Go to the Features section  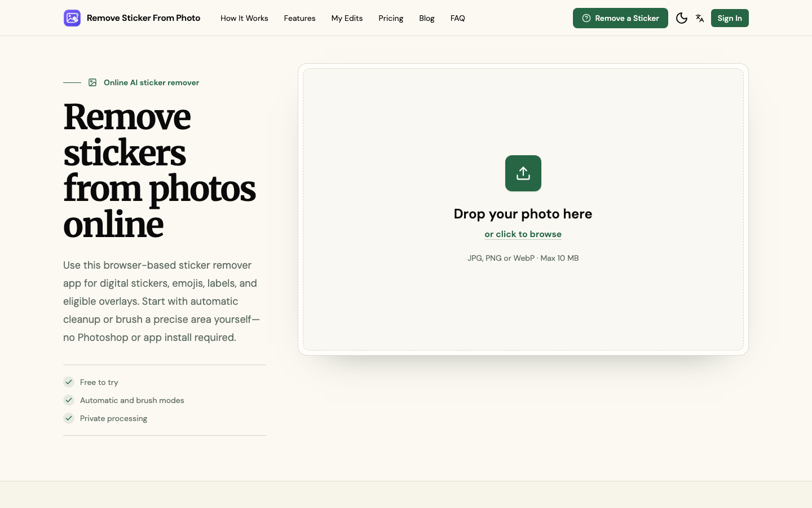[x=299, y=18]
